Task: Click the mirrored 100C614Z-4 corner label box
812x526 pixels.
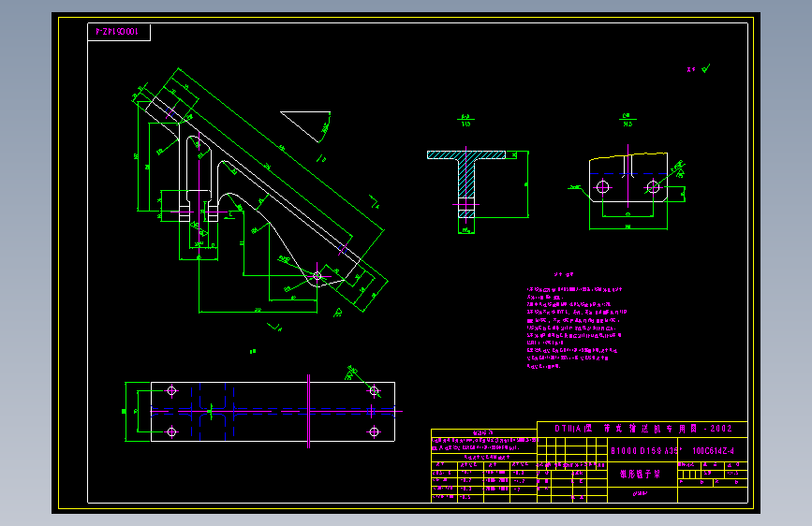Action: tap(119, 32)
